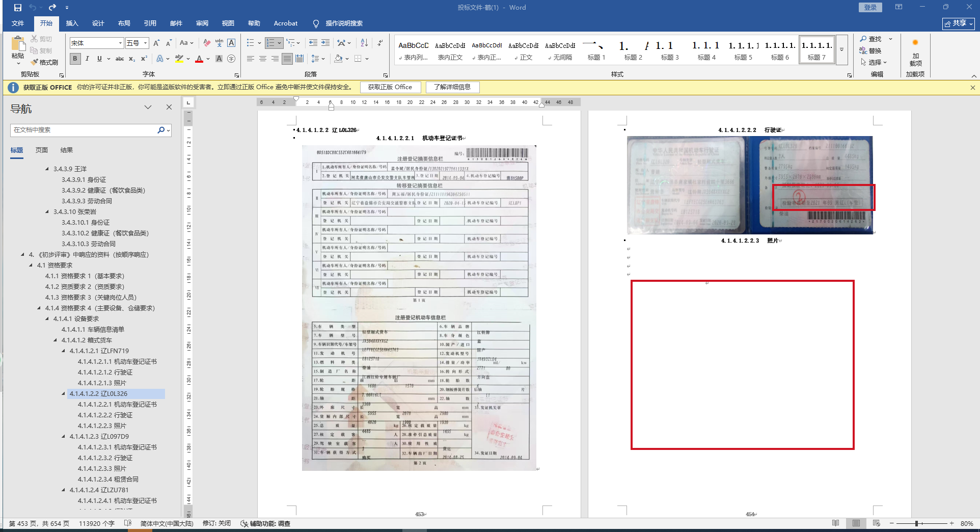The height and width of the screenshot is (532, 980).
Task: Click the document search input field
Action: 84,130
